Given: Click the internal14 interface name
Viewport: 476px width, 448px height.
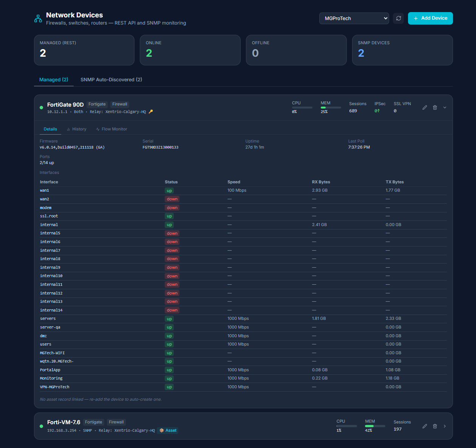Looking at the screenshot, I should coord(51,310).
